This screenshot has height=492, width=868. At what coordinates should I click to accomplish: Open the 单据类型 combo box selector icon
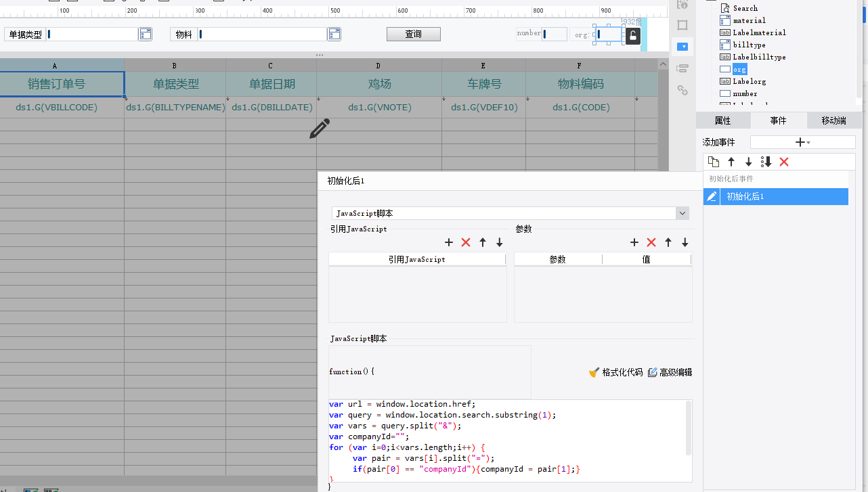145,34
